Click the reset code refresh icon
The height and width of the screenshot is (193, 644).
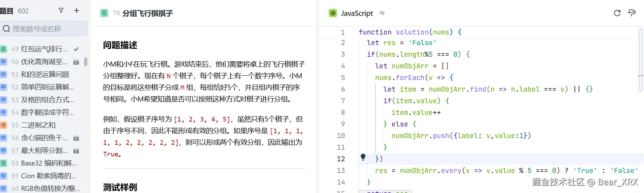tap(617, 13)
